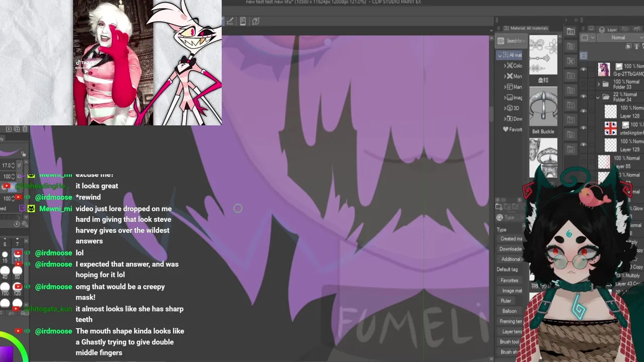Filter by Brush tool tag
The image size is (644, 362).
510,342
